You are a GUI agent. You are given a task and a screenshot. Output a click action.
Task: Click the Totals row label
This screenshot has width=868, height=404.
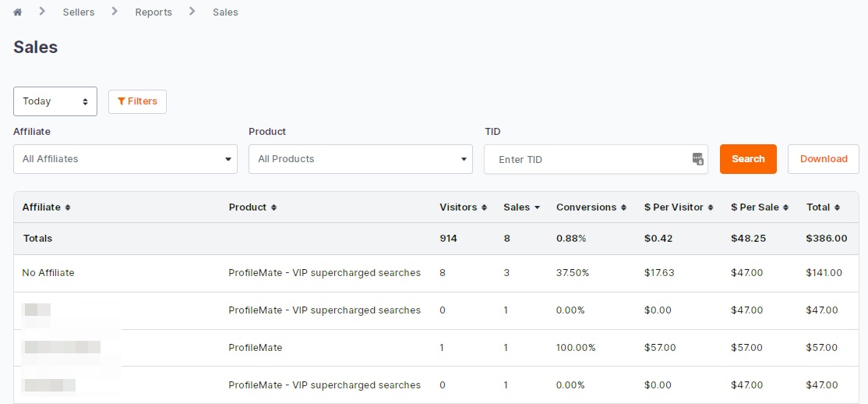tap(37, 239)
